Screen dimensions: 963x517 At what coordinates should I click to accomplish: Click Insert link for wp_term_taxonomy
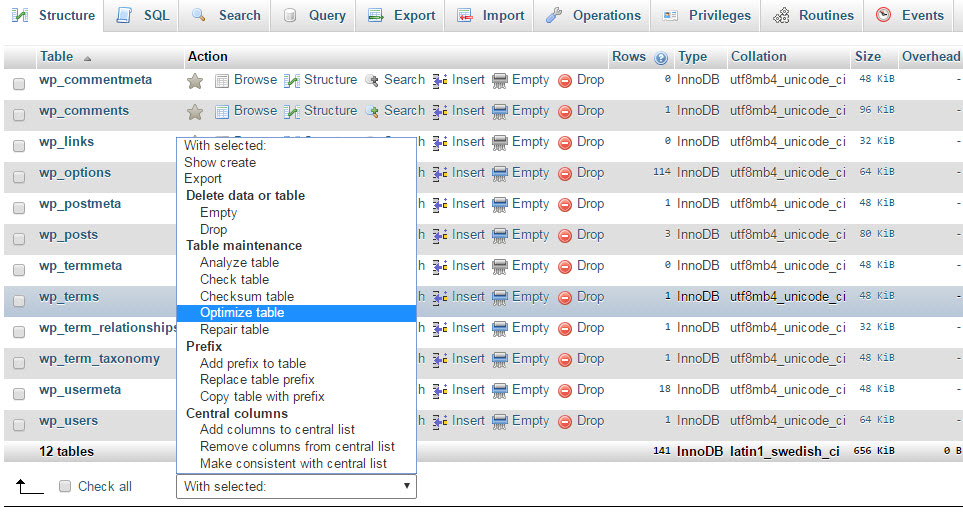tap(468, 359)
